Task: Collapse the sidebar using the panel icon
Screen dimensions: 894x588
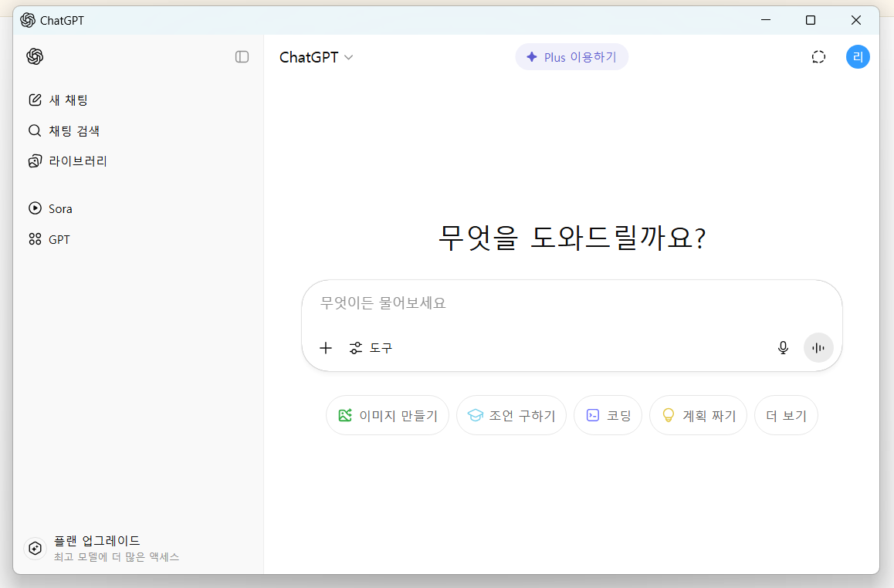Action: point(242,56)
